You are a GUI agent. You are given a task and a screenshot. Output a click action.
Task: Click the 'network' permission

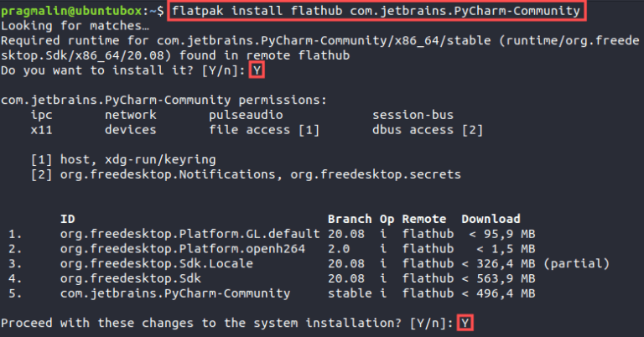click(130, 115)
